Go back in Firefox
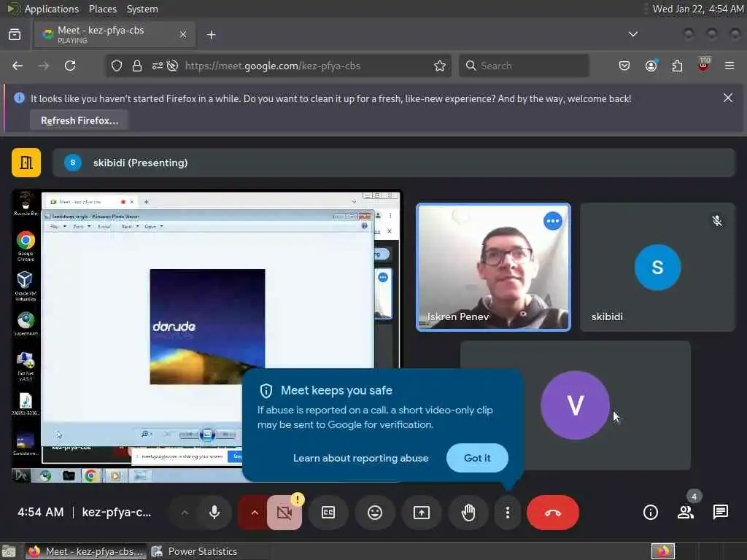Screen dimensions: 747x560 click(x=18, y=66)
